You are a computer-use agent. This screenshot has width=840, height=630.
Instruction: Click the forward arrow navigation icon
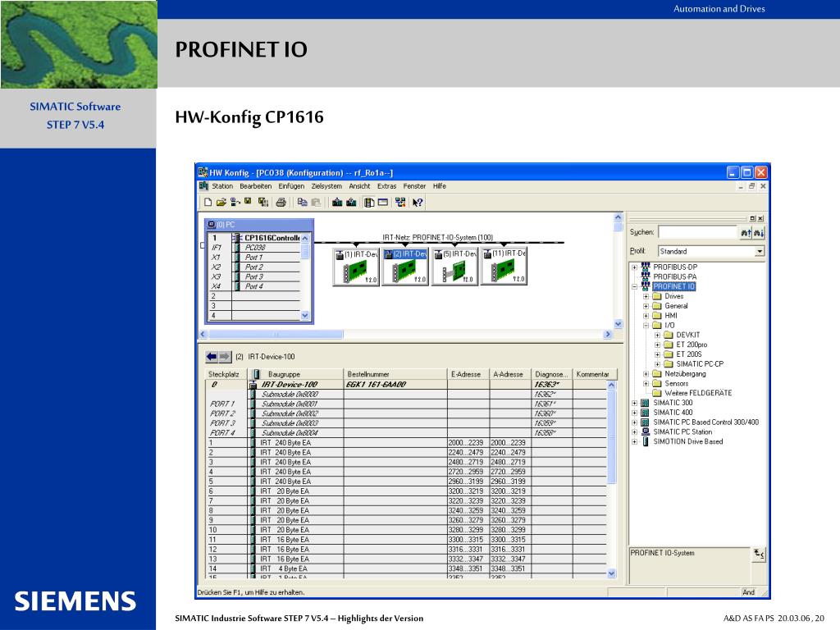point(225,357)
